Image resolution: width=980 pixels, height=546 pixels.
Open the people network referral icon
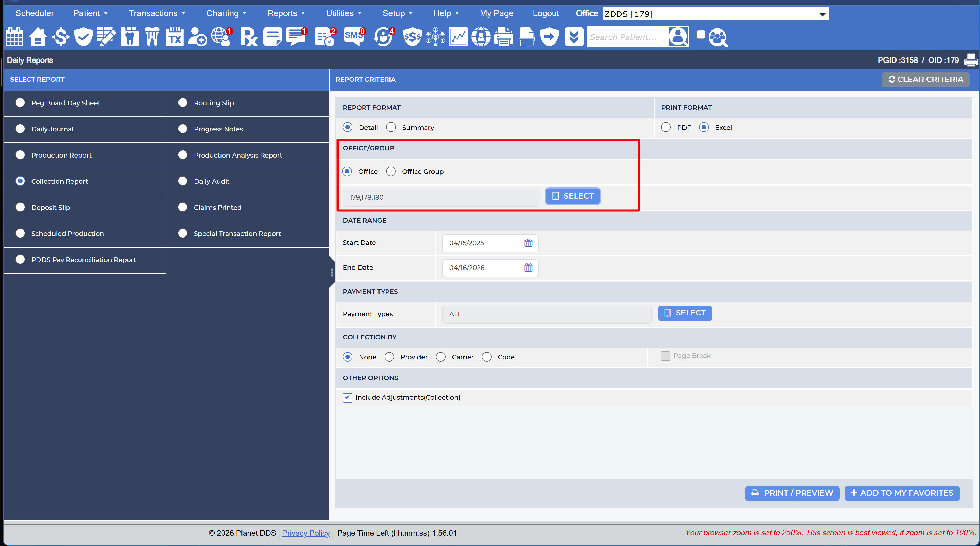pyautogui.click(x=435, y=37)
